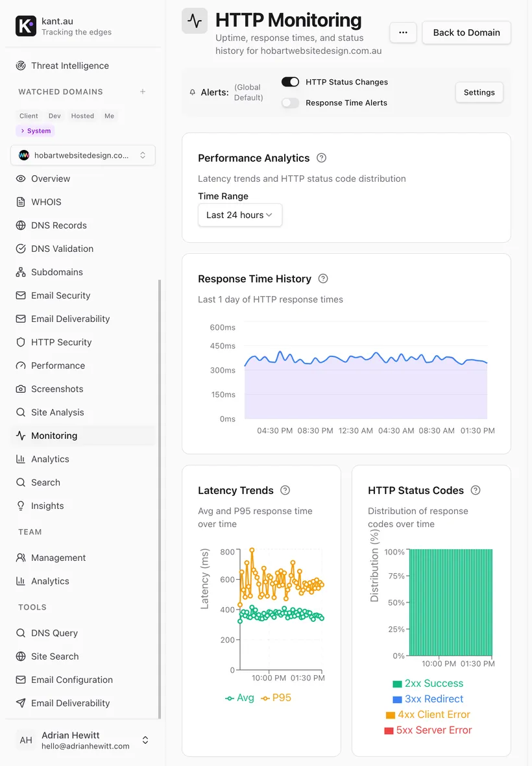Open the Last 24 hours time range dropdown
The image size is (532, 766).
point(240,215)
